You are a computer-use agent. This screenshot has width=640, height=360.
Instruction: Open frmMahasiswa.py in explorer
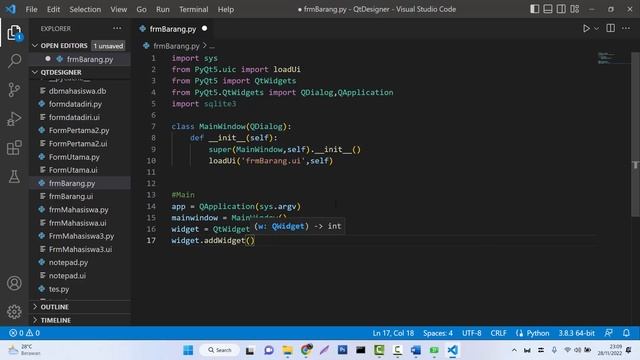coord(80,210)
